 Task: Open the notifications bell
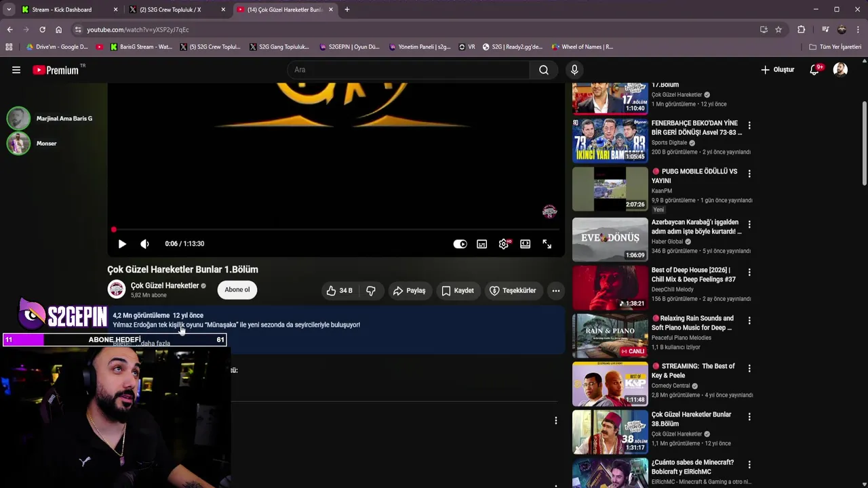815,70
